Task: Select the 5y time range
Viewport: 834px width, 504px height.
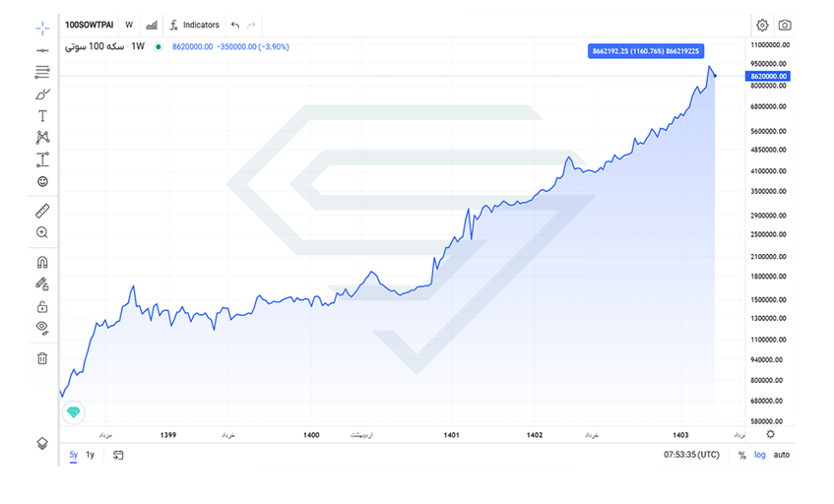Action: [x=73, y=455]
